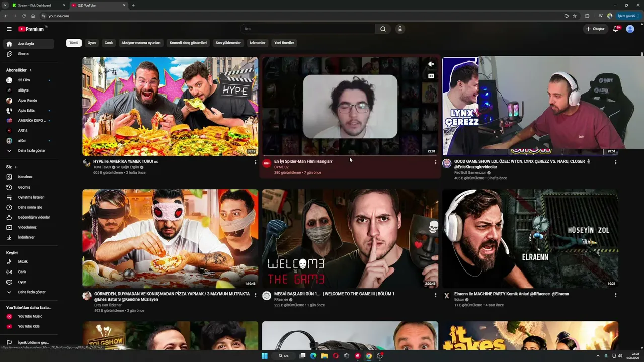Open the Welcome to the Game thumbnail
Viewport: 644px width, 362px height.
tap(350, 238)
